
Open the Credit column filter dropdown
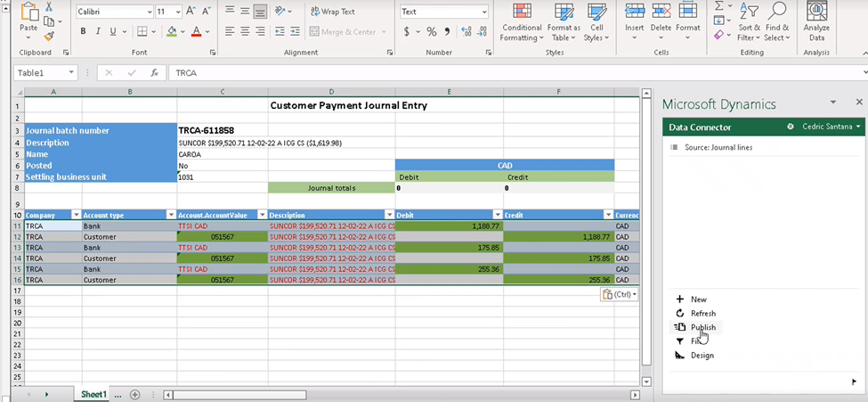[608, 215]
